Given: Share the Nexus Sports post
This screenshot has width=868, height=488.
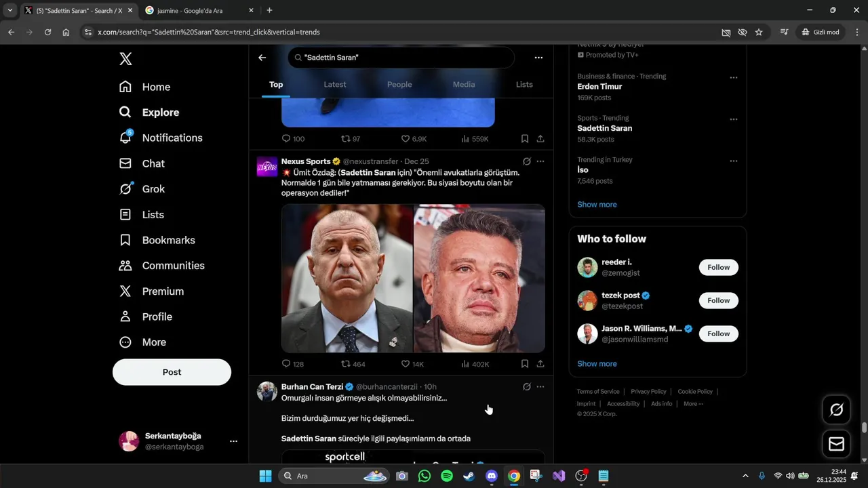Looking at the screenshot, I should click(540, 364).
